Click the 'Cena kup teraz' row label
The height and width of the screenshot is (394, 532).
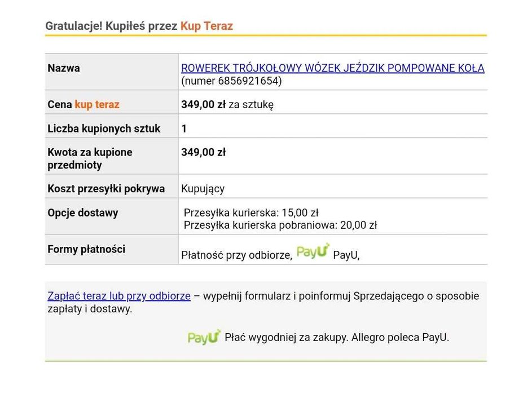pos(83,104)
